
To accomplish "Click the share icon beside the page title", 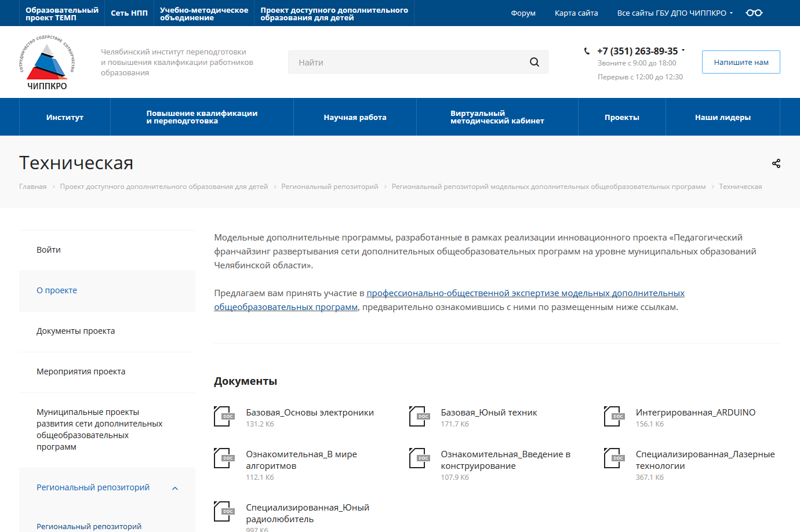I will coord(776,163).
